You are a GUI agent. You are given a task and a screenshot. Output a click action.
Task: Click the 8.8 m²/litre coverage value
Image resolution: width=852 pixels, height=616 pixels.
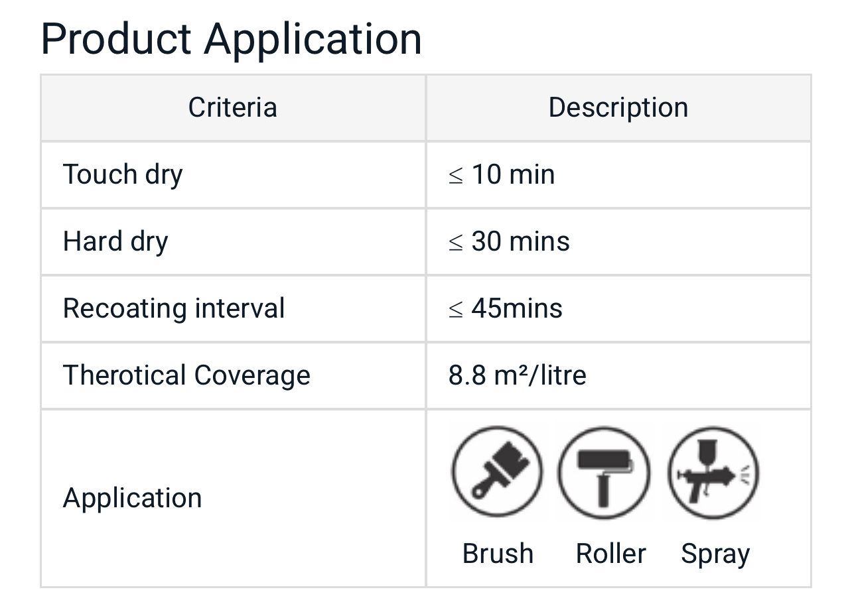(518, 375)
